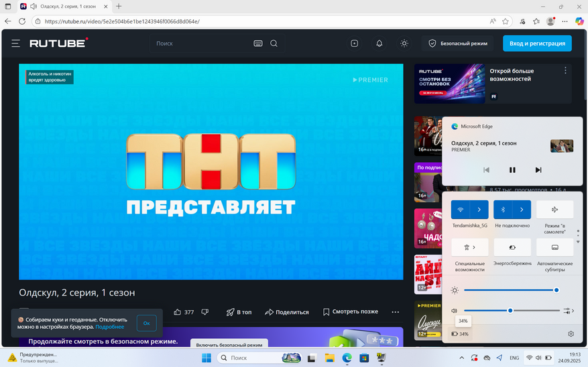588x367 pixels.
Task: Refresh the browser page
Action: pyautogui.click(x=22, y=21)
